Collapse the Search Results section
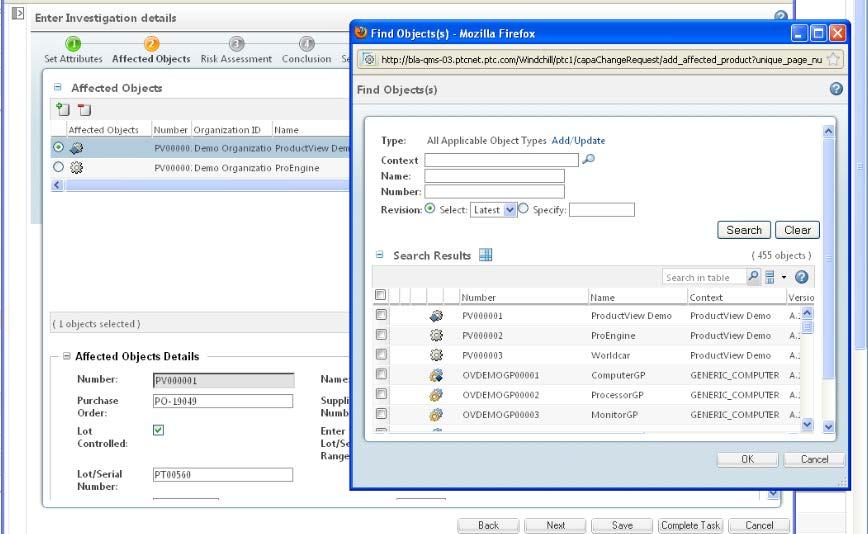The height and width of the screenshot is (534, 868). [380, 255]
